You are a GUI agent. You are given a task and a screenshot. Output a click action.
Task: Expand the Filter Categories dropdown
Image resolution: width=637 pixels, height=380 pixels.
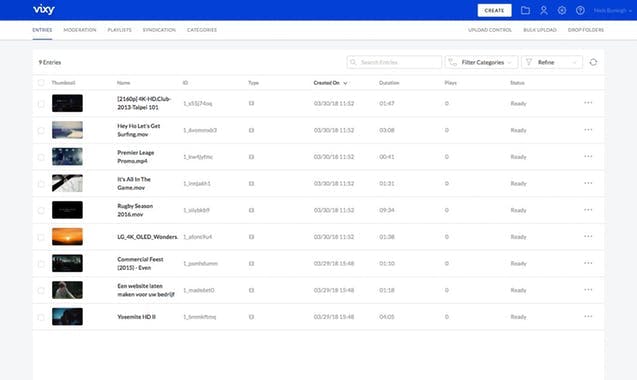tap(481, 62)
